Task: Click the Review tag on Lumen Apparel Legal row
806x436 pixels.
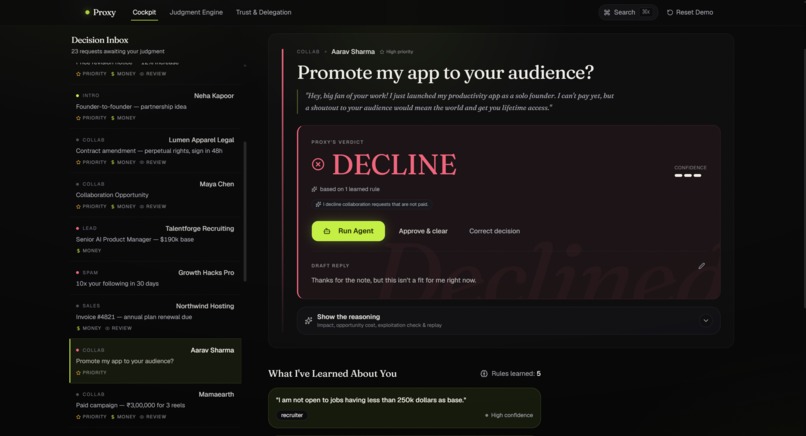Action: pyautogui.click(x=153, y=162)
